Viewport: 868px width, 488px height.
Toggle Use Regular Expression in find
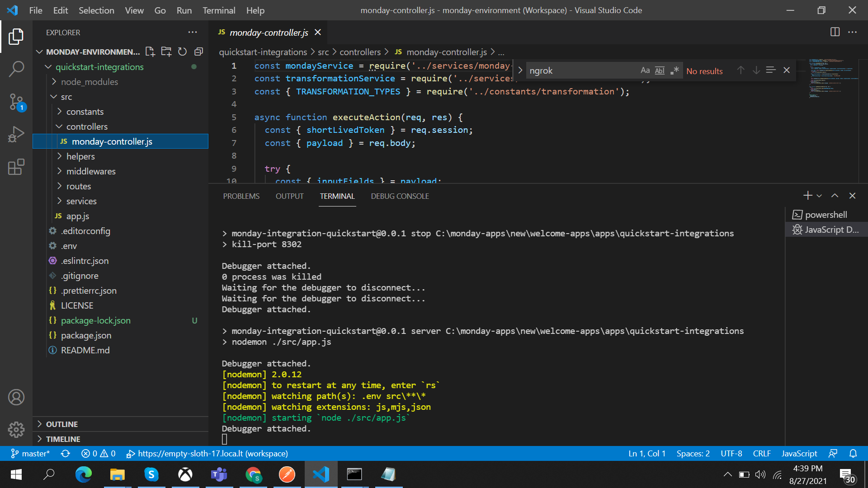[x=675, y=70]
